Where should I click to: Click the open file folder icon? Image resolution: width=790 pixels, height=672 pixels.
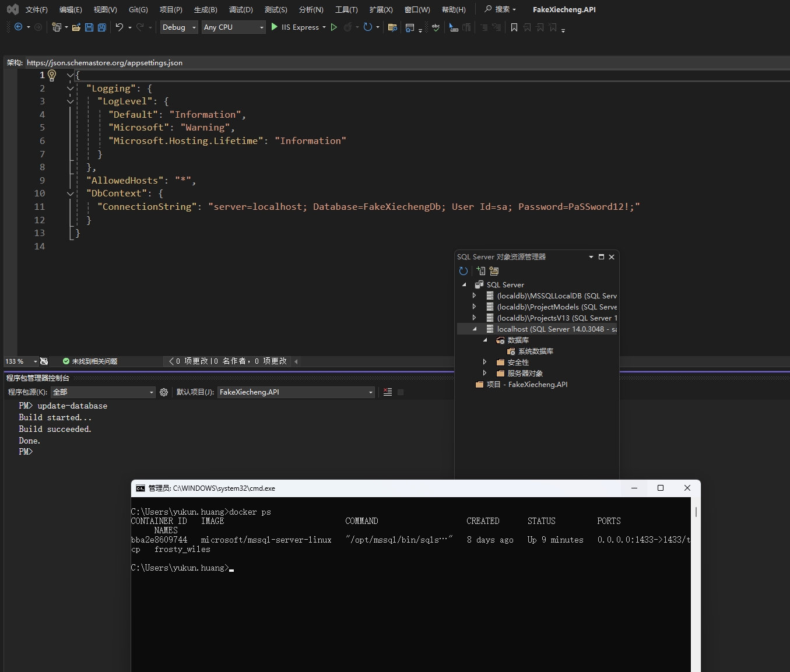coord(76,27)
